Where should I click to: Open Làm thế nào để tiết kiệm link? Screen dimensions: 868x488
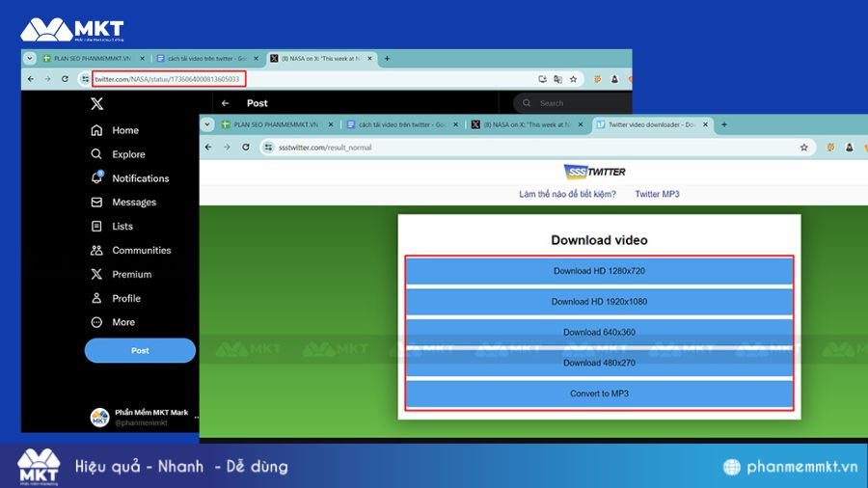(567, 194)
